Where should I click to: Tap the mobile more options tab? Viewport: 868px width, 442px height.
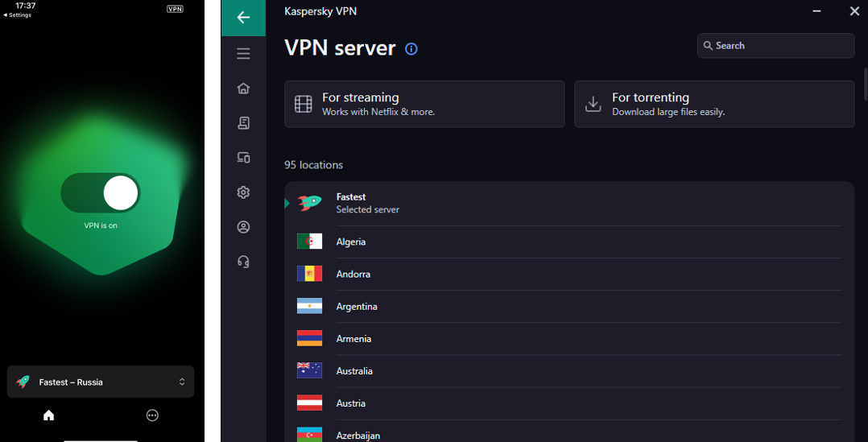[x=152, y=415]
